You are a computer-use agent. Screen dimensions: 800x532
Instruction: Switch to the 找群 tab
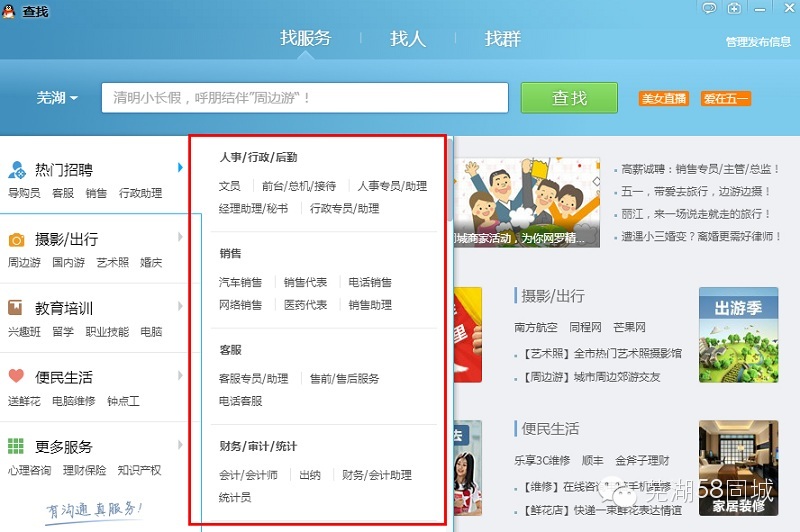click(x=502, y=39)
